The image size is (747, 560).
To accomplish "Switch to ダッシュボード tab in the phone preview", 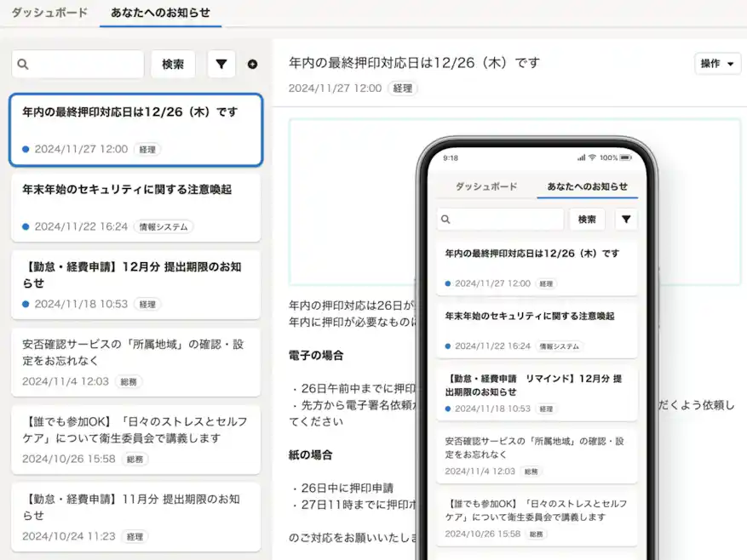I will [x=486, y=185].
